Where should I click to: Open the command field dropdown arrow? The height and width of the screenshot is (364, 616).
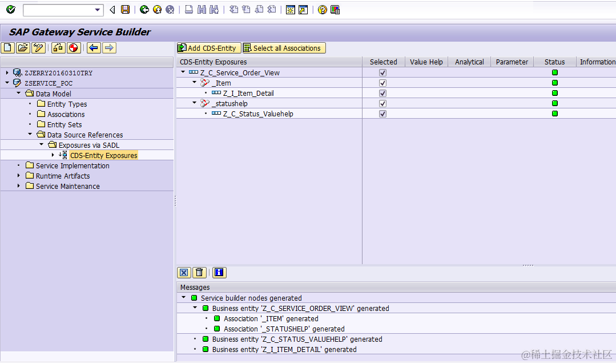98,10
